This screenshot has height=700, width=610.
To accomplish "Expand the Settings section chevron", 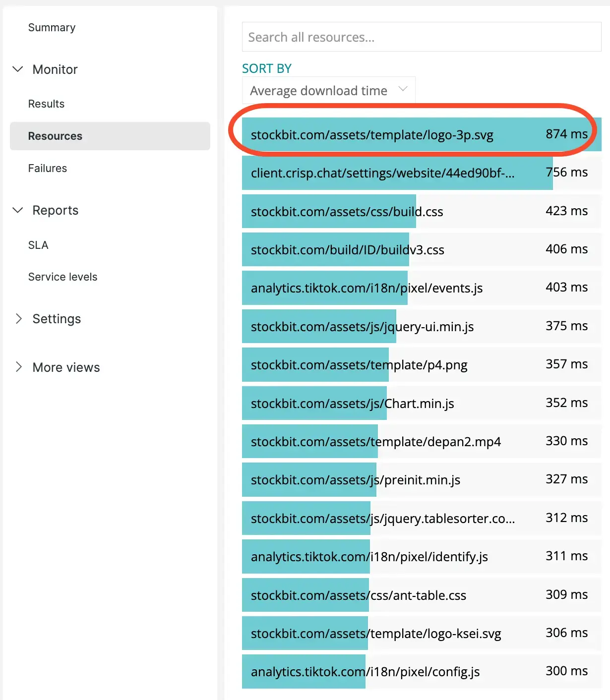I will [x=18, y=319].
